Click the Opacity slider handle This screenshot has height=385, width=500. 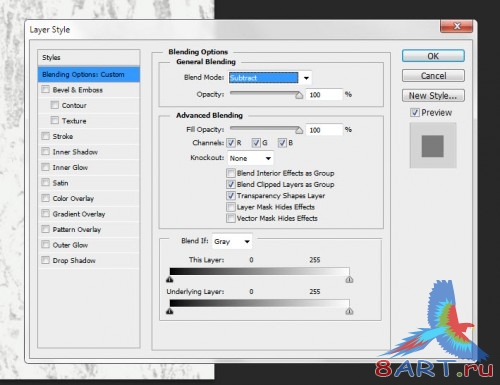point(299,95)
